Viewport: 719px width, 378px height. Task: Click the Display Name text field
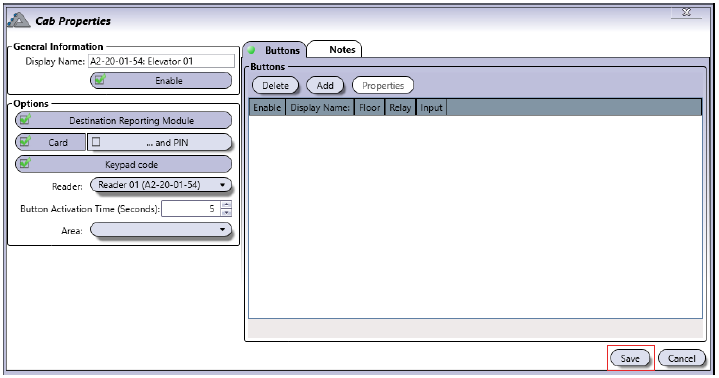point(161,61)
